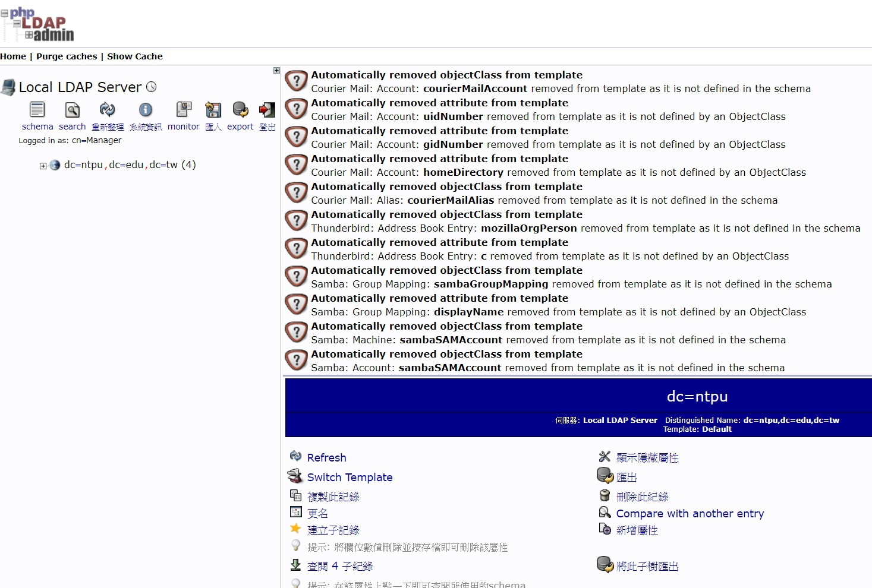Expand the dc=ntpu tree node
The height and width of the screenshot is (588, 872).
coord(42,165)
